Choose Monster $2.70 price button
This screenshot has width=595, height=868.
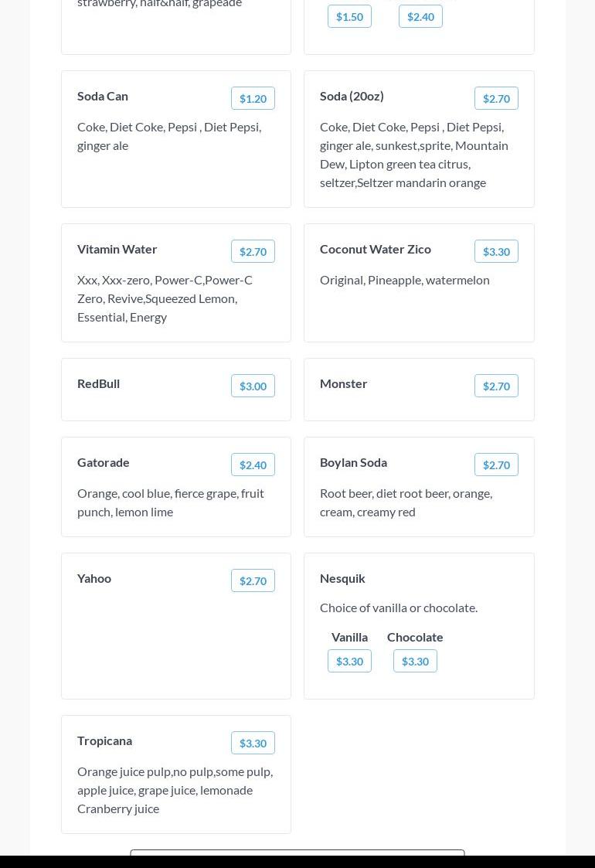pyautogui.click(x=496, y=386)
